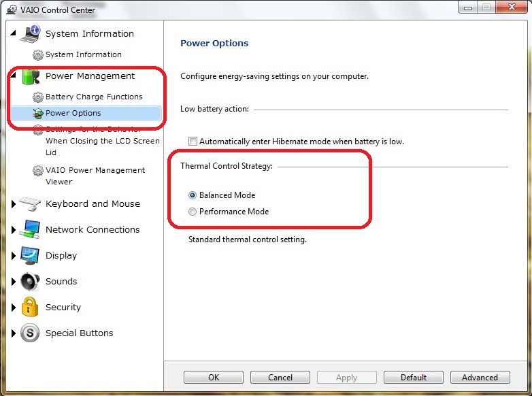Click the gear icon beside Battery Charge Functions

pyautogui.click(x=37, y=97)
